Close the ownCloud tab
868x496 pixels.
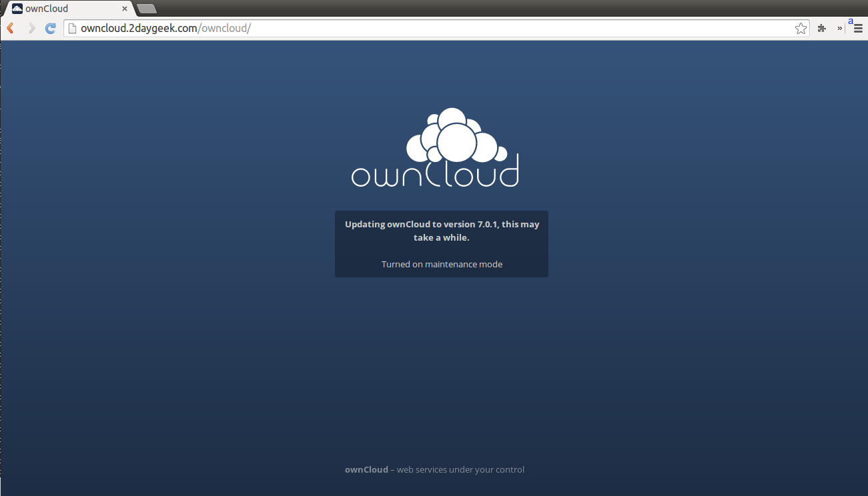125,9
